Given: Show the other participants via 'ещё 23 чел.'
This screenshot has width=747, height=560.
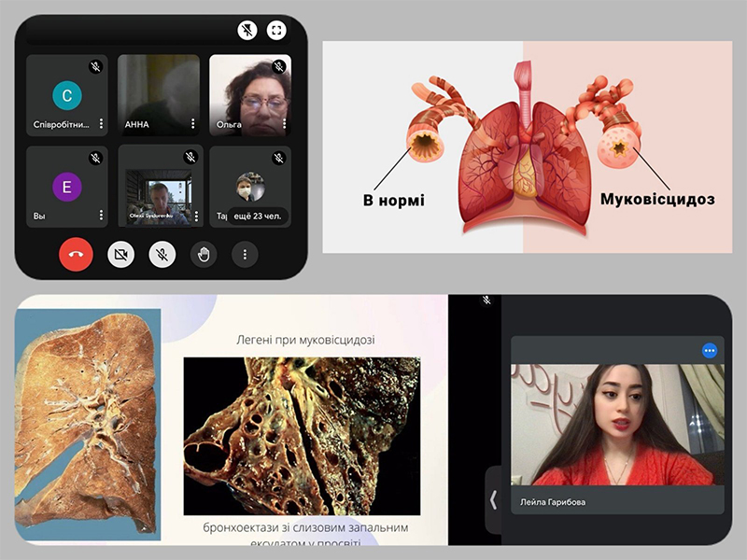Looking at the screenshot, I should (x=258, y=216).
